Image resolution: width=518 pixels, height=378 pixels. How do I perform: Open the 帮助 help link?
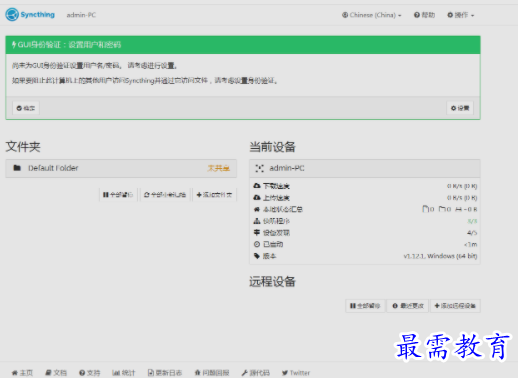tap(424, 15)
